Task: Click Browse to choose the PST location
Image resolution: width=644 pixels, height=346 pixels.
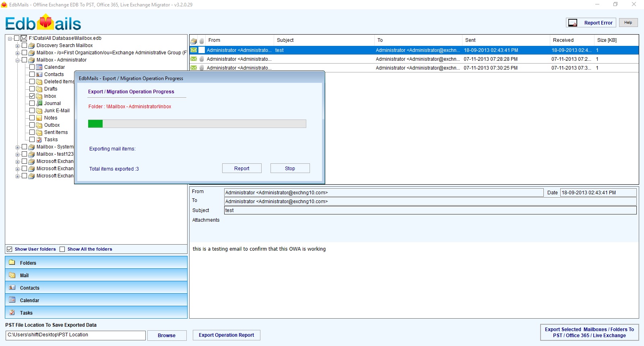Action: coord(167,336)
